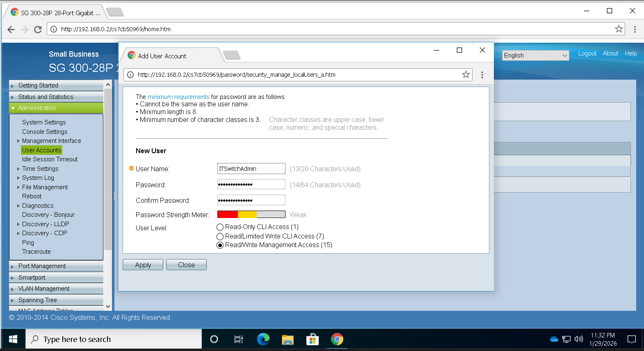Click the Apply button

(143, 265)
